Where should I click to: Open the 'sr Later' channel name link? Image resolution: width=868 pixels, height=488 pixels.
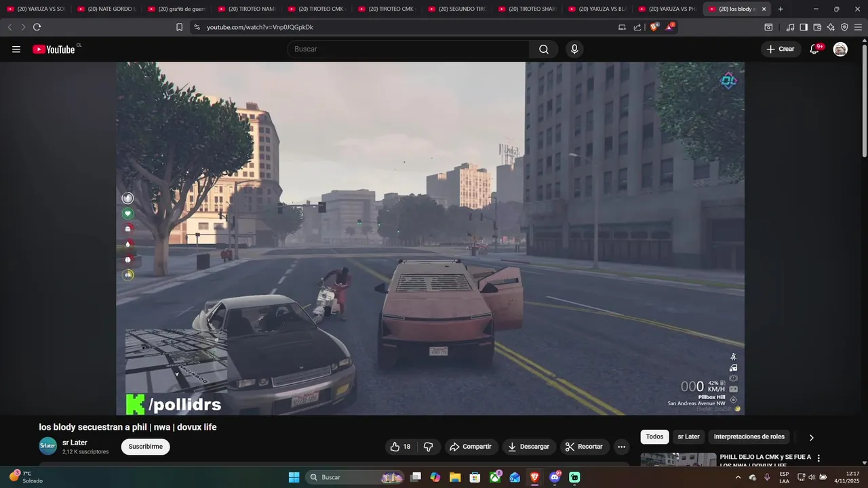click(x=75, y=443)
